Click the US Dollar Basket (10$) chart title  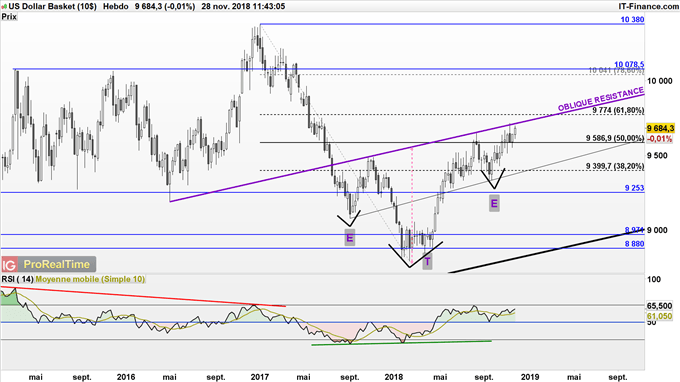pyautogui.click(x=52, y=7)
